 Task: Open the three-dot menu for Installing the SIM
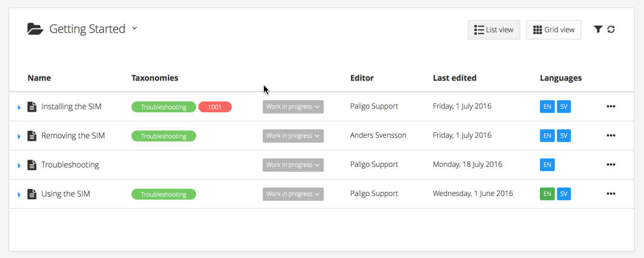611,107
